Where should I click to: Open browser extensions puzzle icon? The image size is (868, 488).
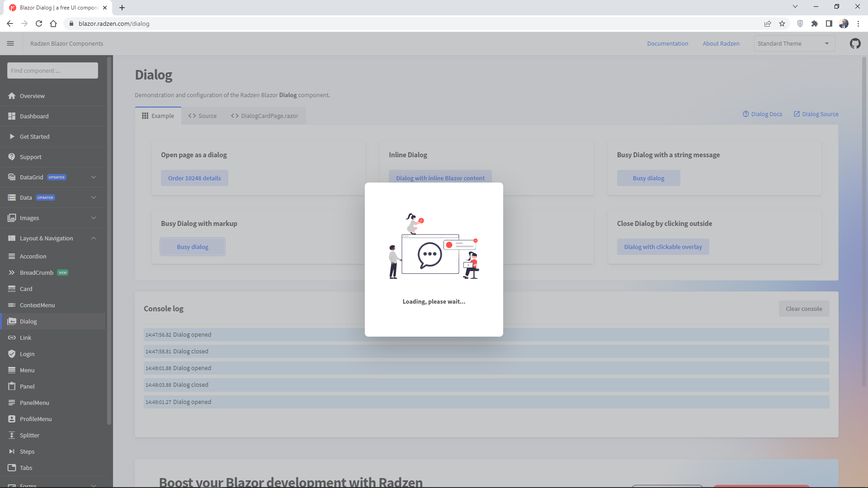(x=815, y=23)
